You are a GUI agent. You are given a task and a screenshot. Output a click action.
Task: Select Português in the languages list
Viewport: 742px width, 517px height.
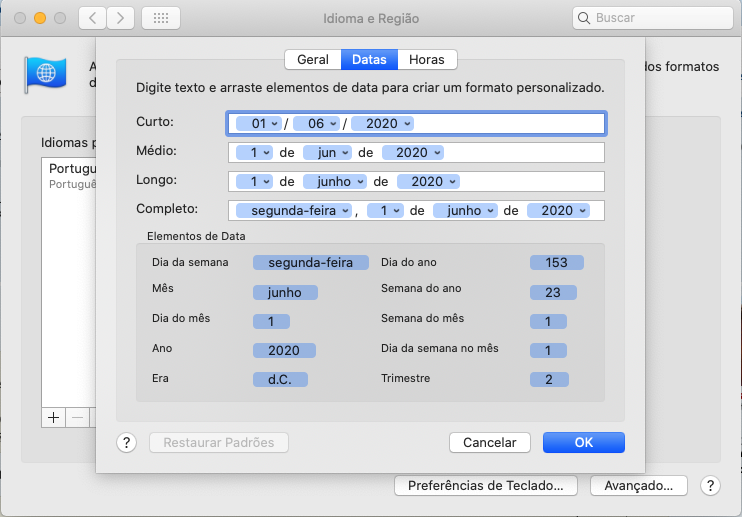69,175
